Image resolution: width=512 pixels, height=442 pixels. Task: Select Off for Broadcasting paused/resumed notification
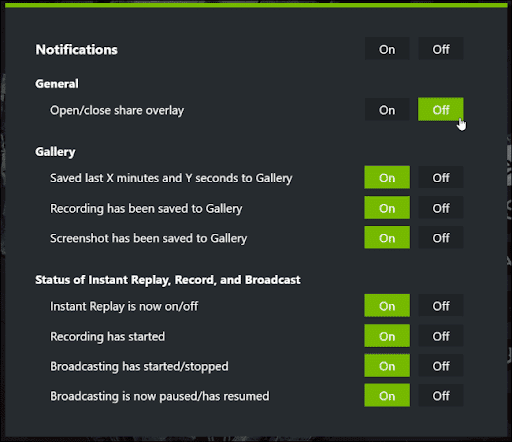point(441,396)
